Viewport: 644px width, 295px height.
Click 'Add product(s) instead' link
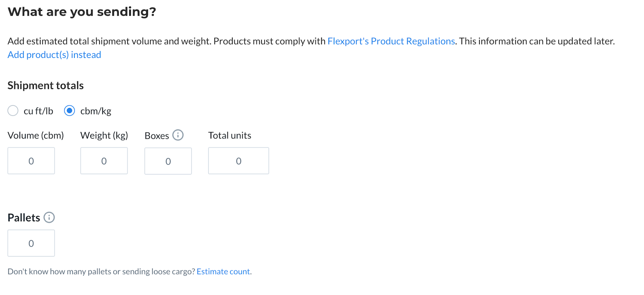pyautogui.click(x=54, y=55)
